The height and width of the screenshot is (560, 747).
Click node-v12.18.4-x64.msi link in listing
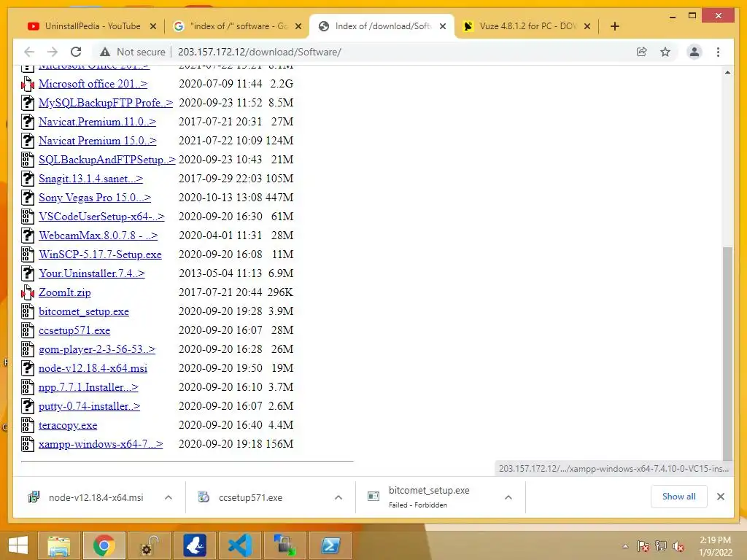click(93, 368)
